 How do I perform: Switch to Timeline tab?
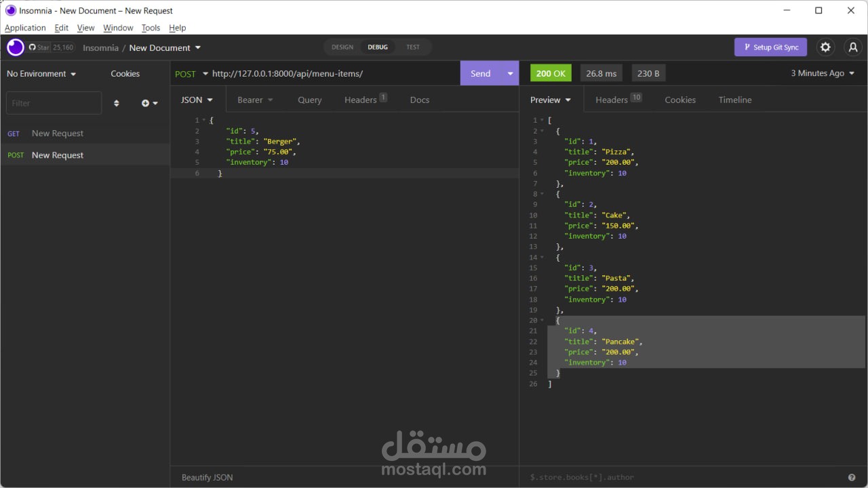click(735, 100)
